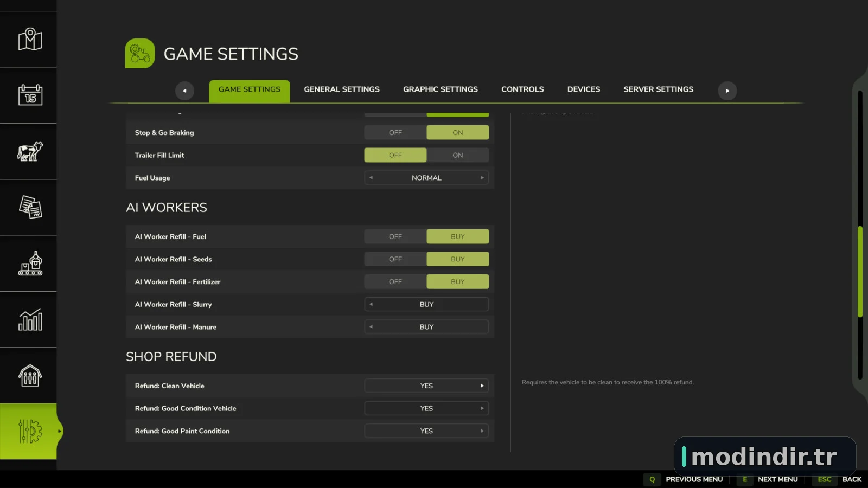Select the Slurry refill BUY value box

coord(426,304)
